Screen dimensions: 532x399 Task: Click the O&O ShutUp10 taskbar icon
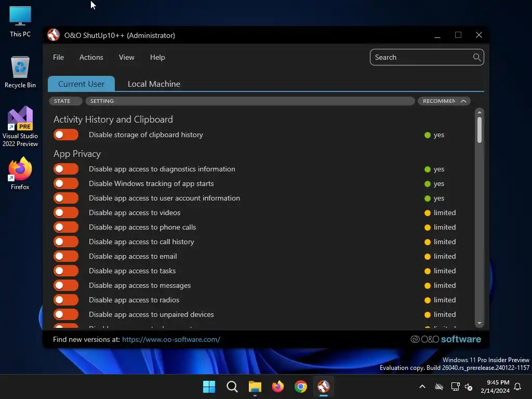pyautogui.click(x=323, y=387)
